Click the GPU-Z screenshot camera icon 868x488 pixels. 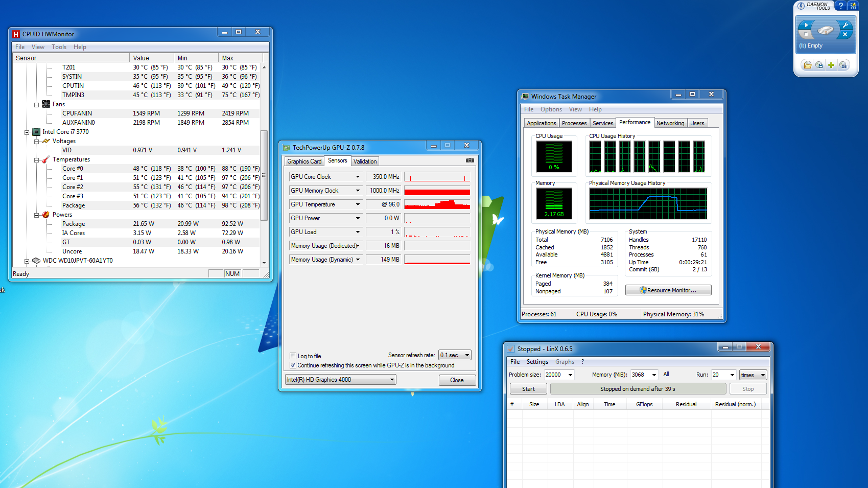pyautogui.click(x=470, y=160)
